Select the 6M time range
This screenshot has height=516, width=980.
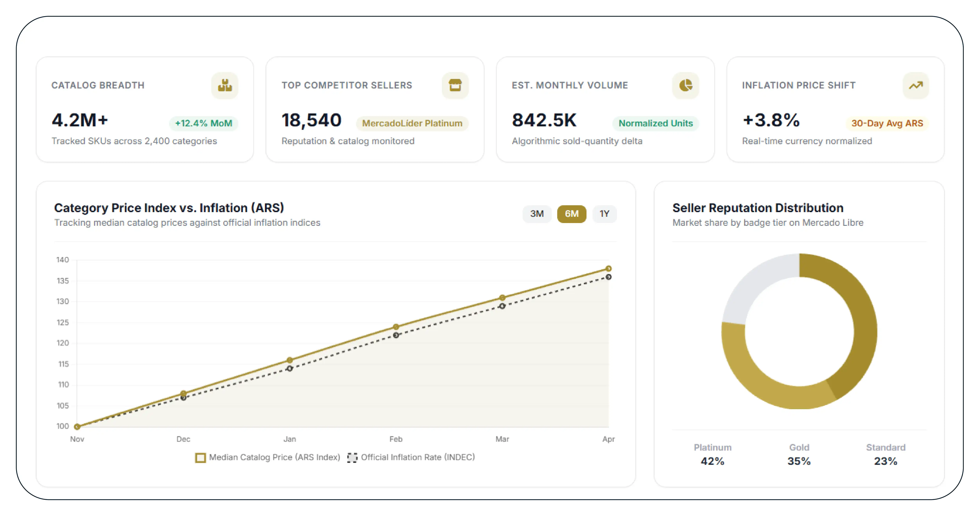point(571,214)
